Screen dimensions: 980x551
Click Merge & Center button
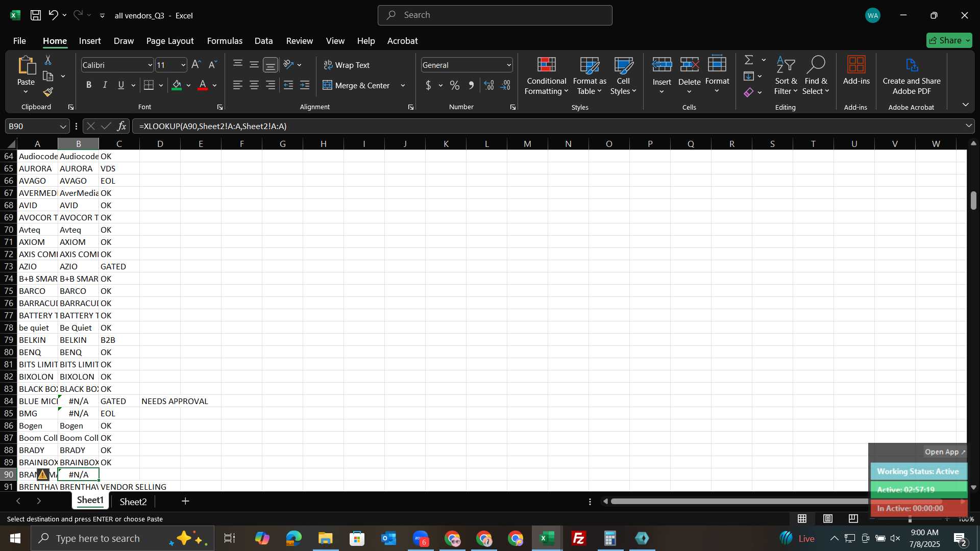click(356, 86)
